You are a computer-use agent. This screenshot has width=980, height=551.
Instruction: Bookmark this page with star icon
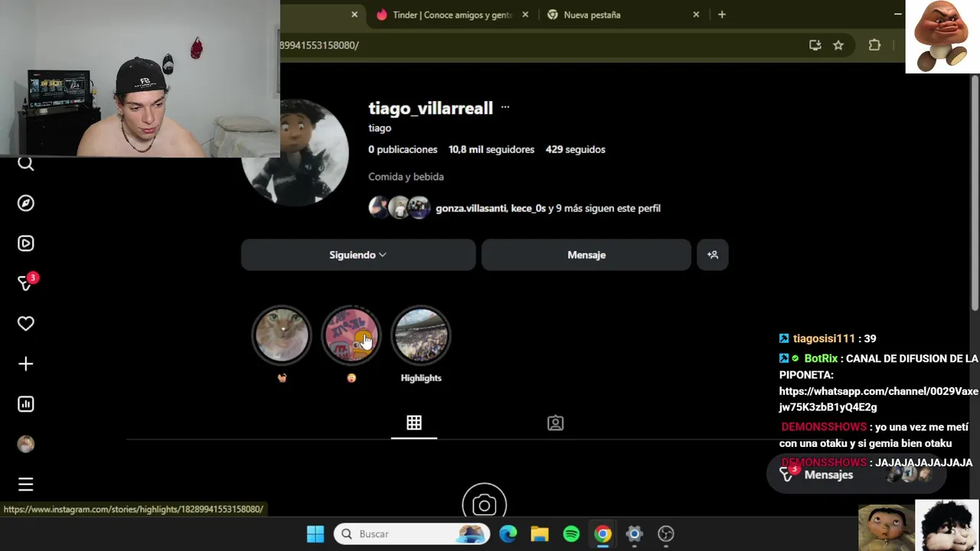[838, 45]
